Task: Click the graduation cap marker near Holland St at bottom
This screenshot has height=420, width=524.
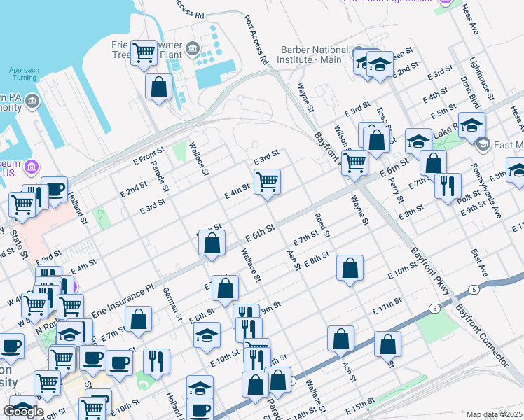Action: click(x=200, y=387)
